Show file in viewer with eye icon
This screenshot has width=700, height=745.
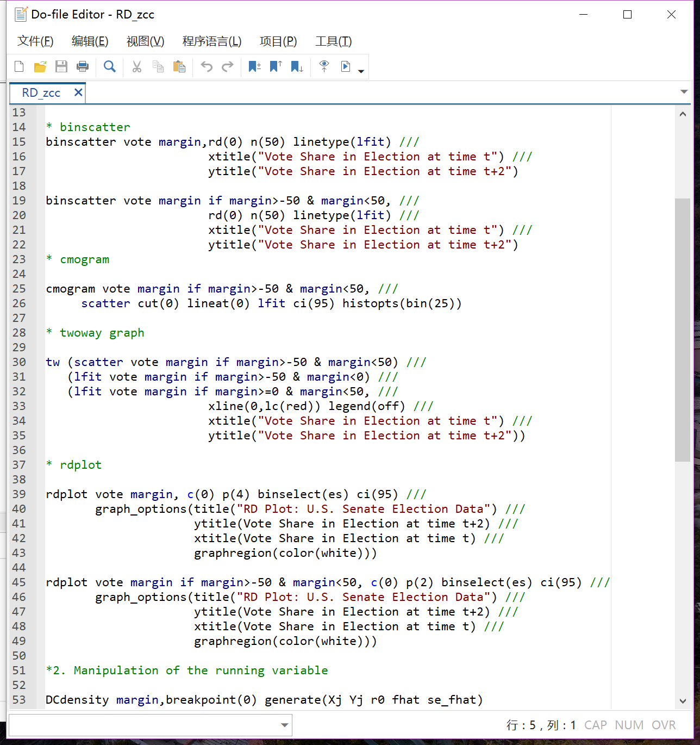click(x=324, y=66)
